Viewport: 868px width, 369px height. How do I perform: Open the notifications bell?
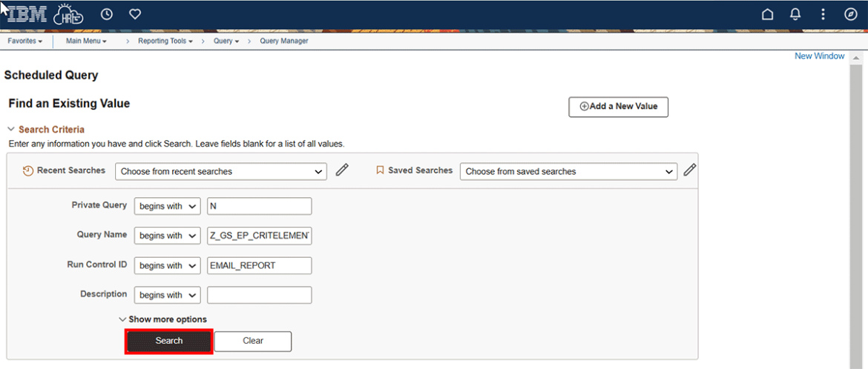point(795,15)
